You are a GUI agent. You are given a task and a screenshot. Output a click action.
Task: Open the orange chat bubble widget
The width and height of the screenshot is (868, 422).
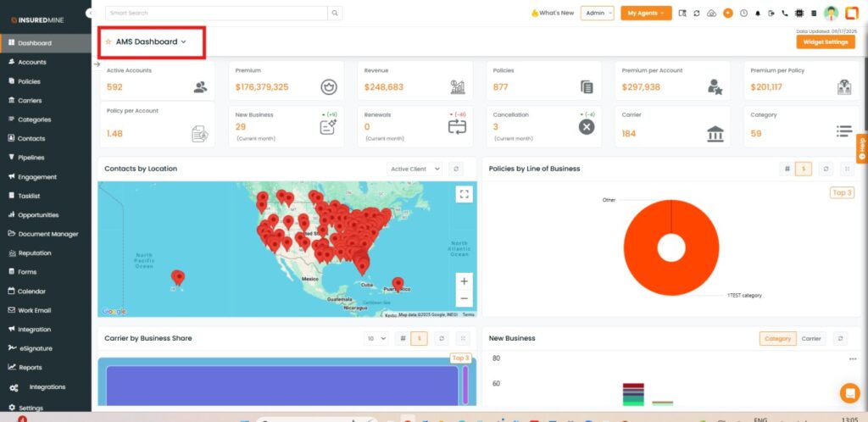point(849,393)
